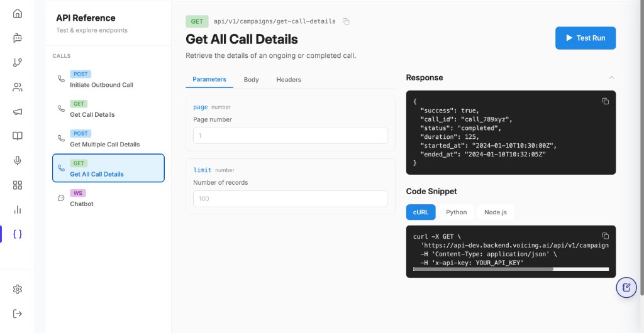Click the CALLS section label
This screenshot has height=333, width=644.
pyautogui.click(x=62, y=56)
